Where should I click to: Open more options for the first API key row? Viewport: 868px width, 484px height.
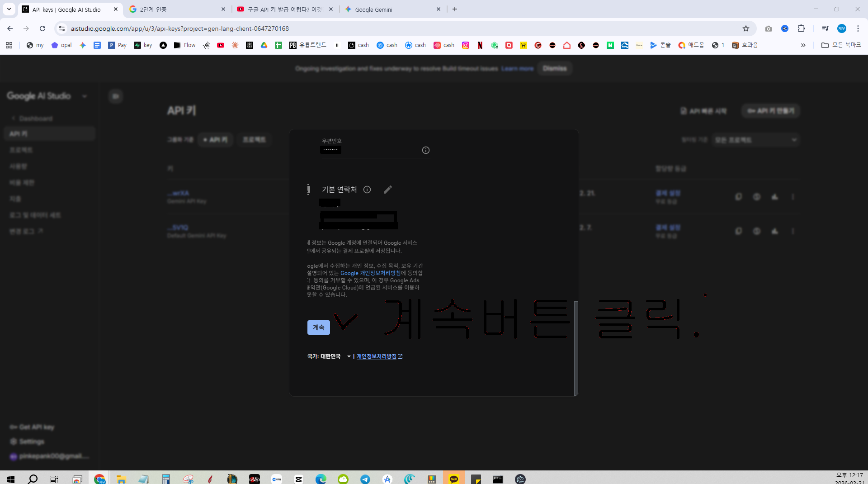tap(793, 197)
